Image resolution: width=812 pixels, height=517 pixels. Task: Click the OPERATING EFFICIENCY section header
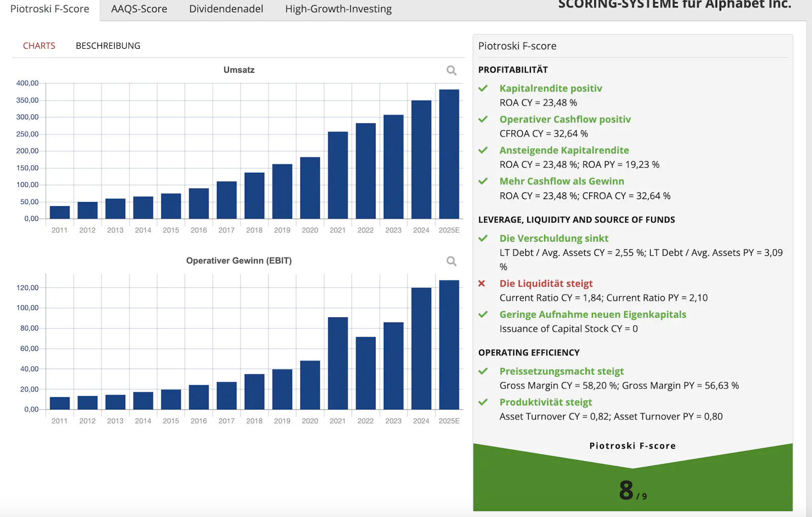[x=529, y=352]
